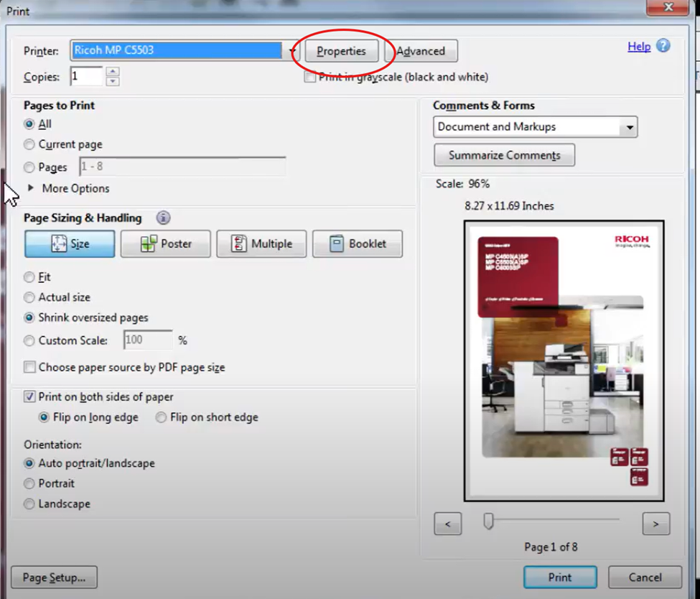Choose the Multiple pages per sheet mode
The image size is (700, 599).
(261, 244)
